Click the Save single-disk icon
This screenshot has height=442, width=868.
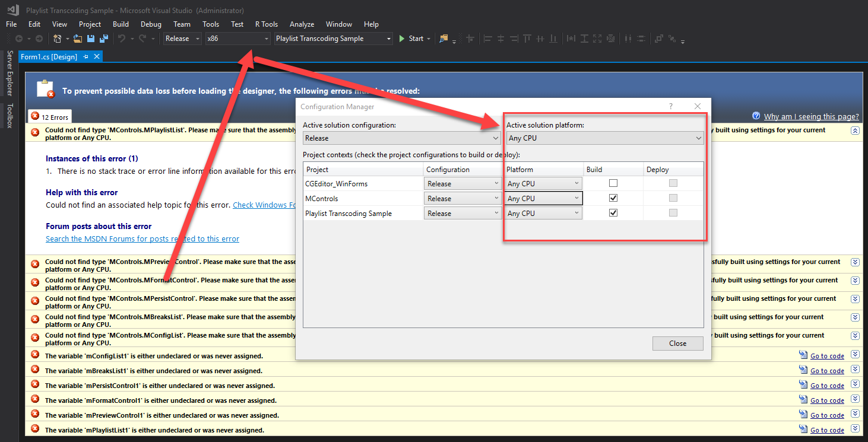tap(91, 39)
